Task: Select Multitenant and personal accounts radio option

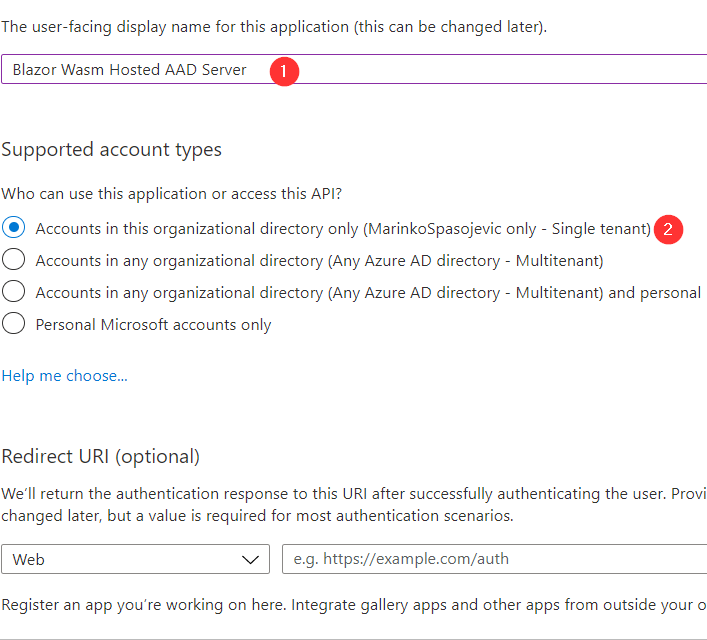Action: coord(14,292)
